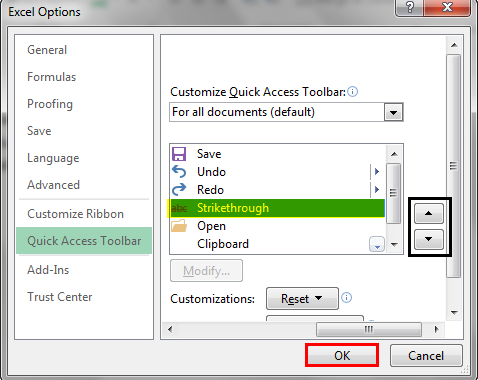
Task: Open the Customize Ribbon category
Action: tap(75, 214)
